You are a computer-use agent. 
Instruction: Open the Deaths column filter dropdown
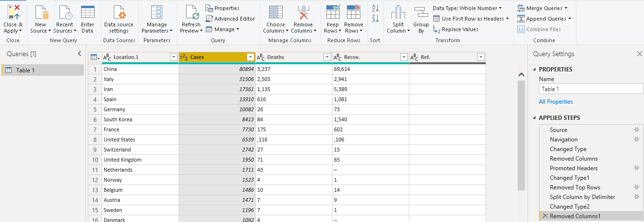coord(327,57)
